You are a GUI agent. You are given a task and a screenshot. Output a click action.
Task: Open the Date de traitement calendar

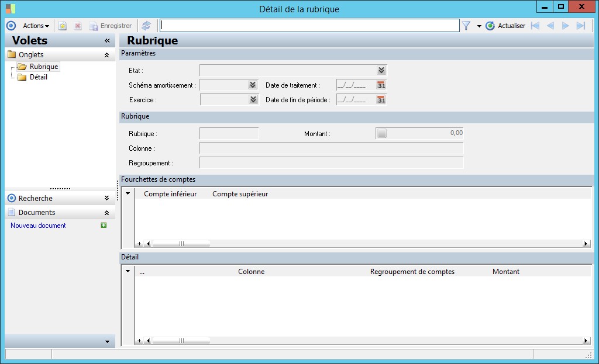tap(381, 85)
